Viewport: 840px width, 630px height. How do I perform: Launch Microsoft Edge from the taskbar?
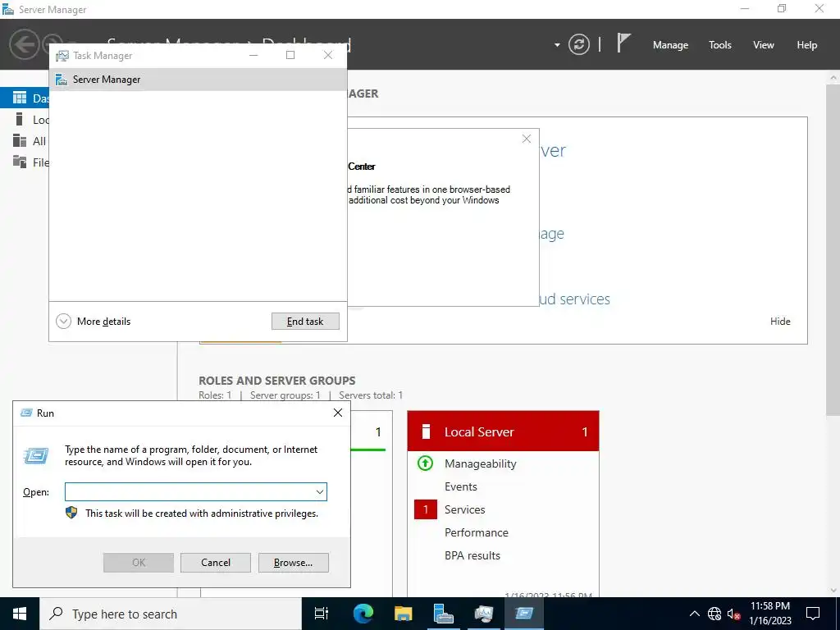(363, 614)
